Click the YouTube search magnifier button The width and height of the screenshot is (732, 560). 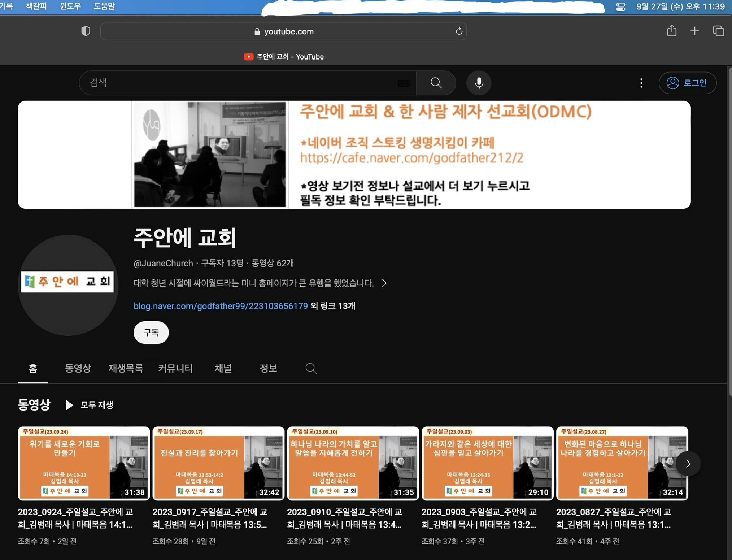[x=436, y=83]
